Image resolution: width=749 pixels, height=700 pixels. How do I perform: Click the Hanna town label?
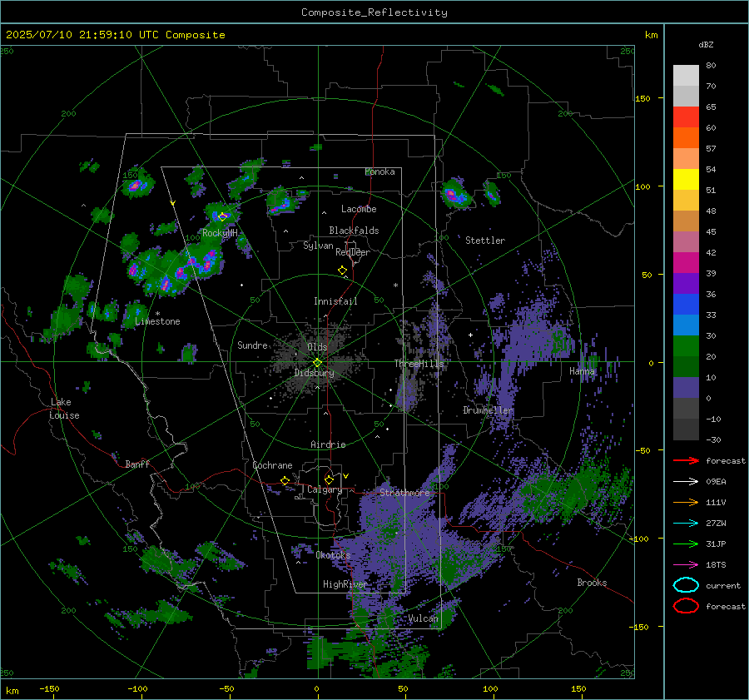582,371
